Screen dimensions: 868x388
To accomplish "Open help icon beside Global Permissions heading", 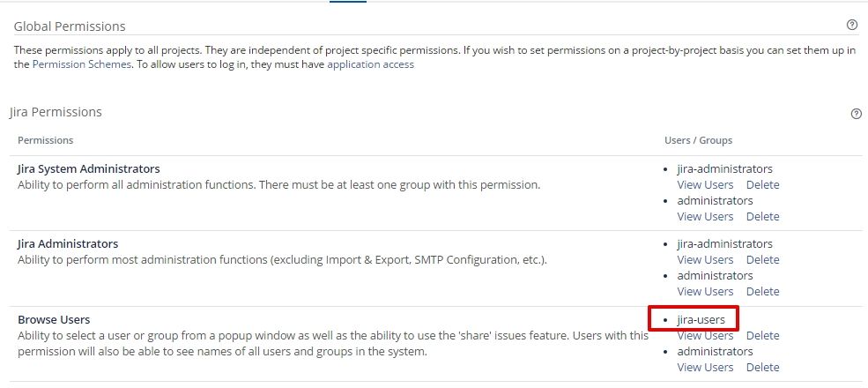I will tap(852, 25).
